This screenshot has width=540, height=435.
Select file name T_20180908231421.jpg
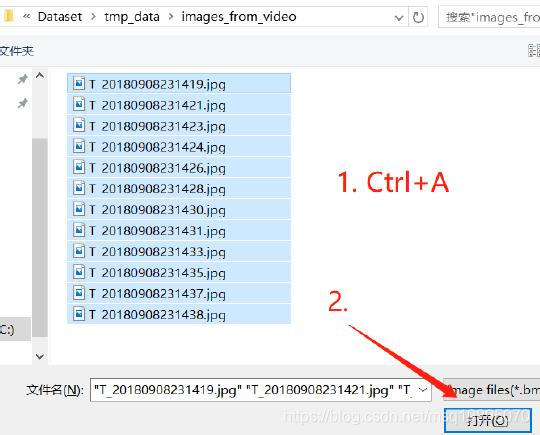157,105
